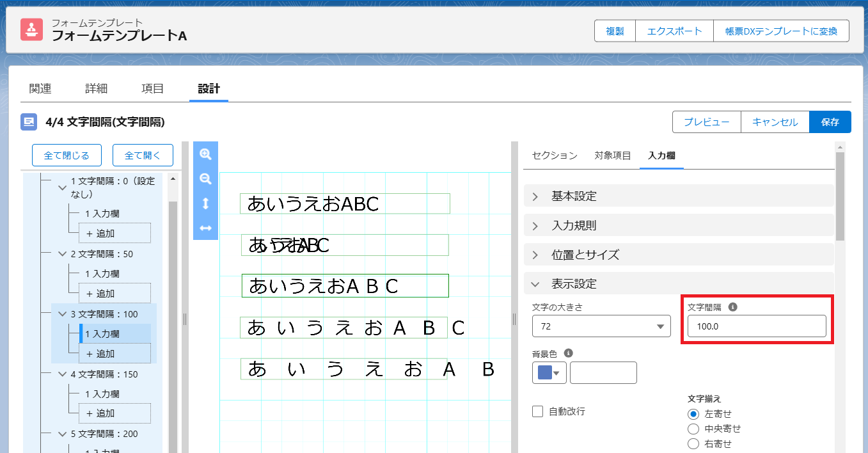The width and height of the screenshot is (868, 453).
Task: Click the キャンセル button
Action: pos(775,122)
